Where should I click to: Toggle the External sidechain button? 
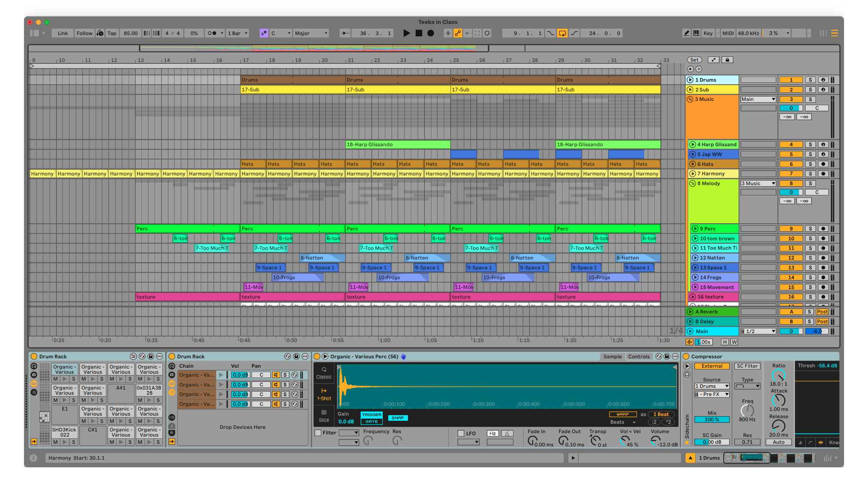click(712, 366)
